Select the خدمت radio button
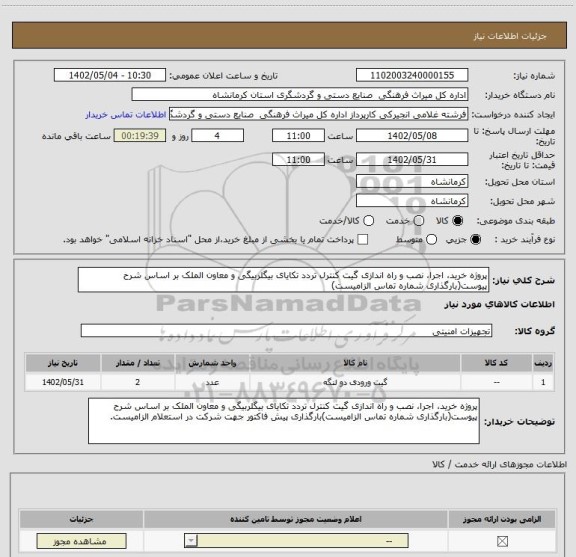The height and width of the screenshot is (557, 576). click(419, 220)
